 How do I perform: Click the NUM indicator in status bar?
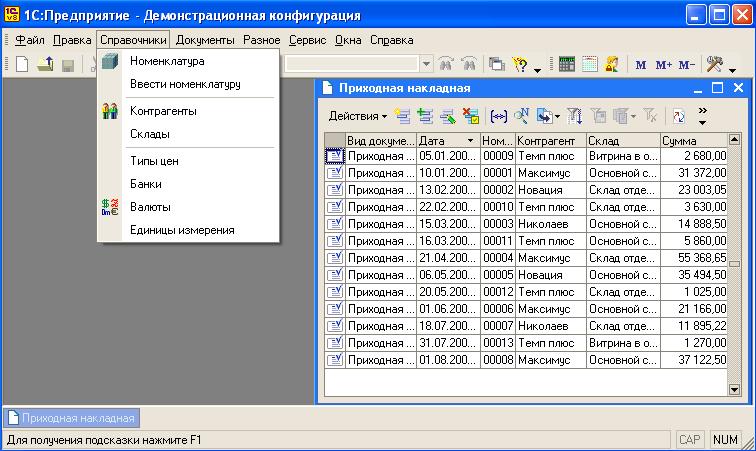725,440
